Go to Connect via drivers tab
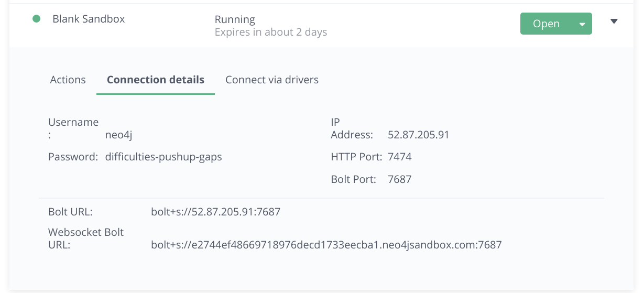The width and height of the screenshot is (644, 293). click(272, 80)
